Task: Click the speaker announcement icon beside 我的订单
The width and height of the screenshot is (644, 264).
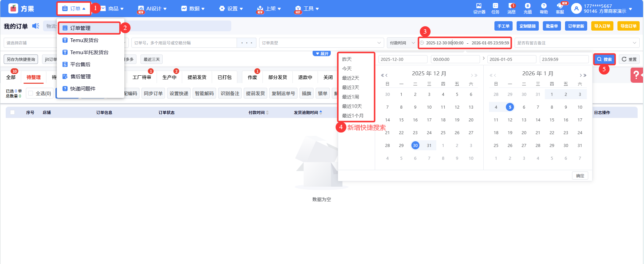Action: [x=36, y=26]
